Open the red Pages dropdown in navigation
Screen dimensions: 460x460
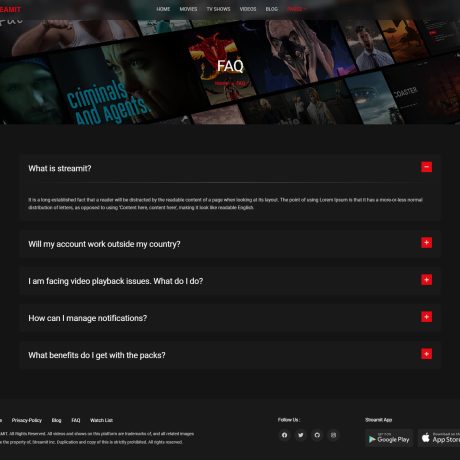(296, 9)
